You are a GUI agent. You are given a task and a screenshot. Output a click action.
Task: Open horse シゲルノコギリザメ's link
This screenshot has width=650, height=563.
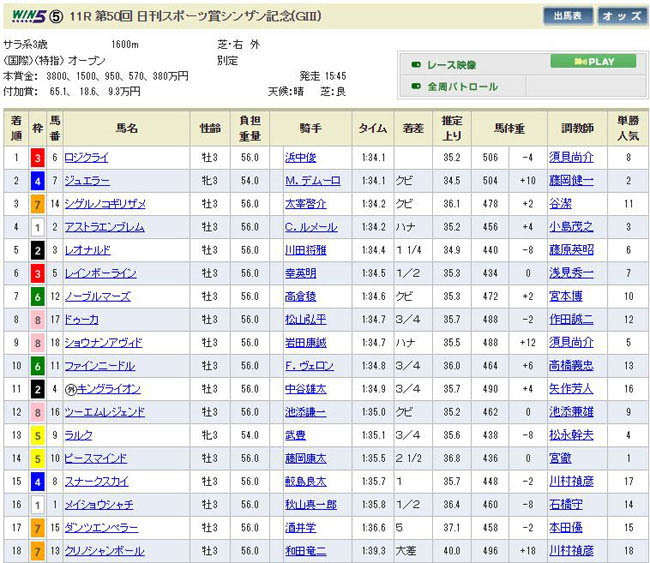pos(104,204)
